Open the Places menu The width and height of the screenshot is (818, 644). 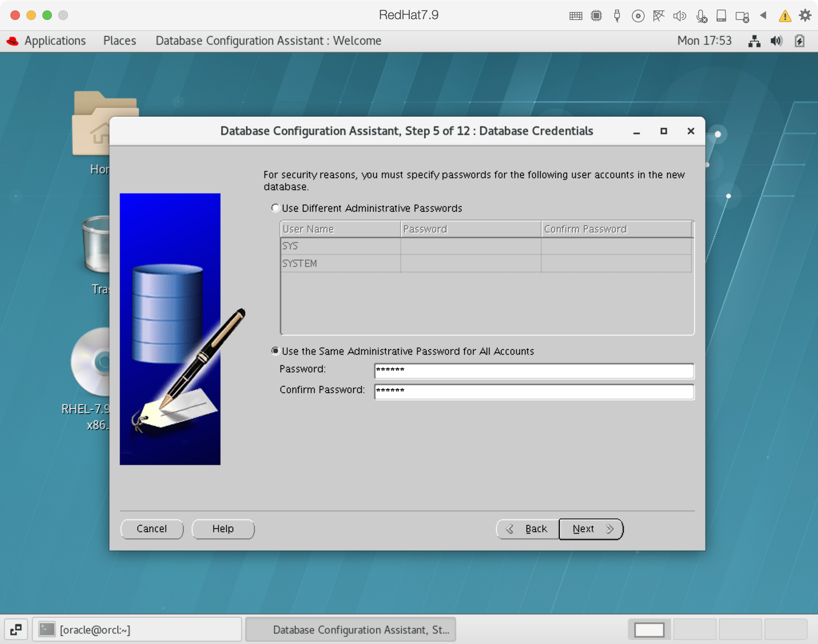119,41
